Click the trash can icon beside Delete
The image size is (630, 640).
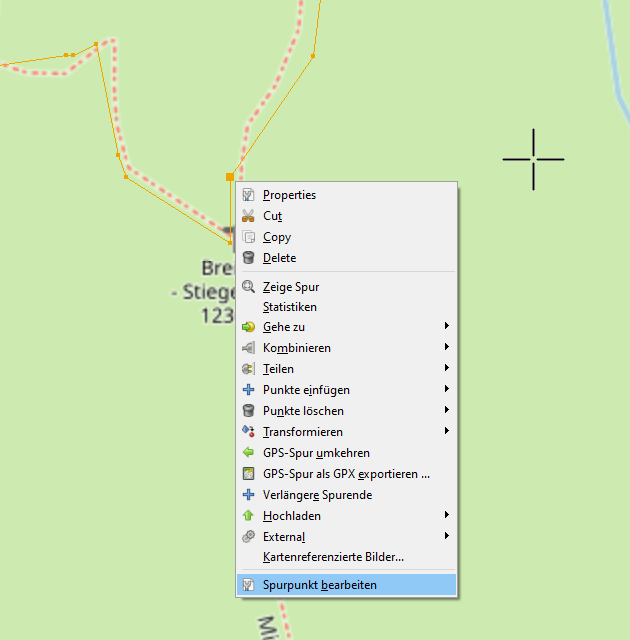248,258
